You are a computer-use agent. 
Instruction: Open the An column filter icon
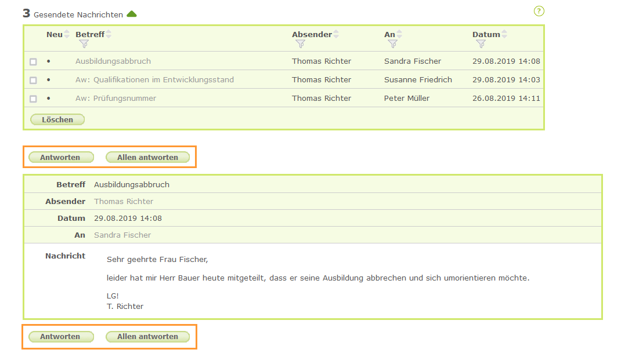392,43
